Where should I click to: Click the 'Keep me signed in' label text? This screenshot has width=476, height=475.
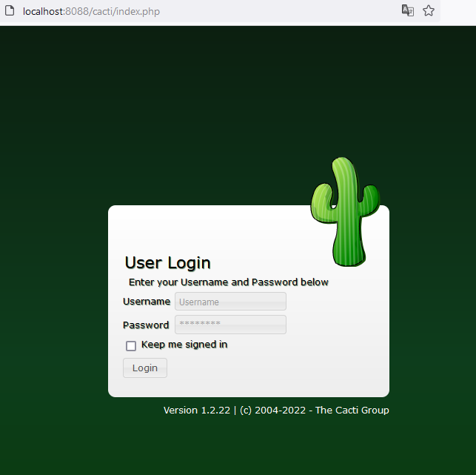(x=184, y=345)
